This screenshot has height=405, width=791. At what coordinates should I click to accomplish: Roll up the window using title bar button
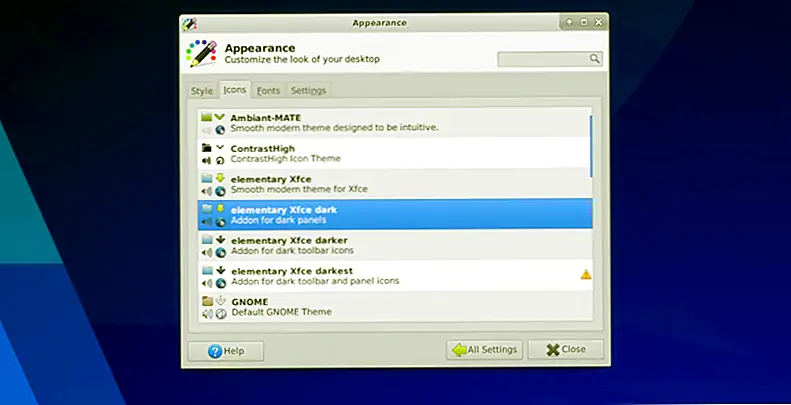pos(568,22)
